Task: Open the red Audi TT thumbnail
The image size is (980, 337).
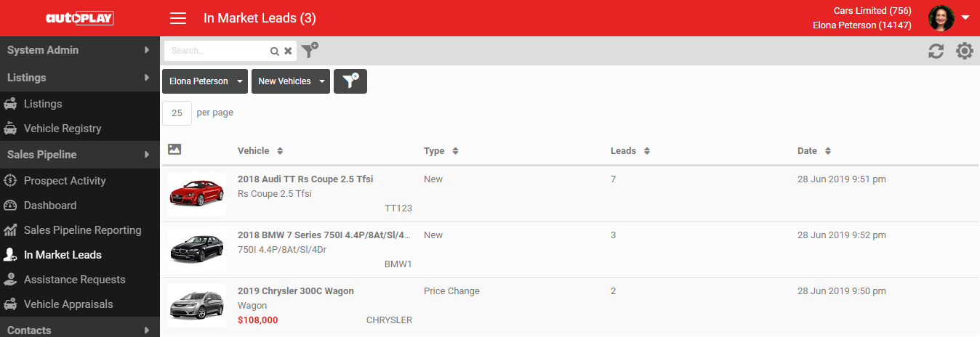Action: [x=196, y=193]
